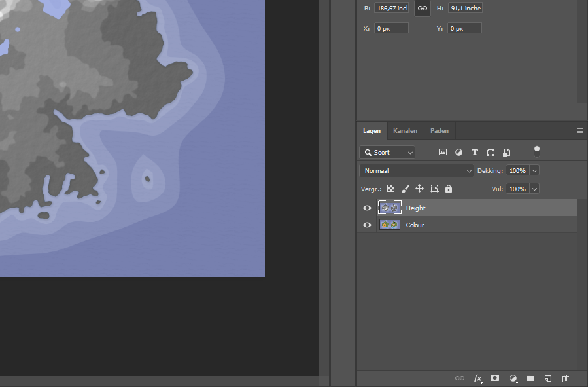Switch to the Kanalen tab

[405, 130]
